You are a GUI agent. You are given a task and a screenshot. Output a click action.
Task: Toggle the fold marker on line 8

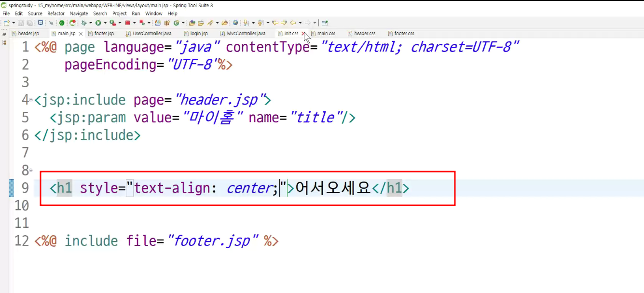[31, 170]
